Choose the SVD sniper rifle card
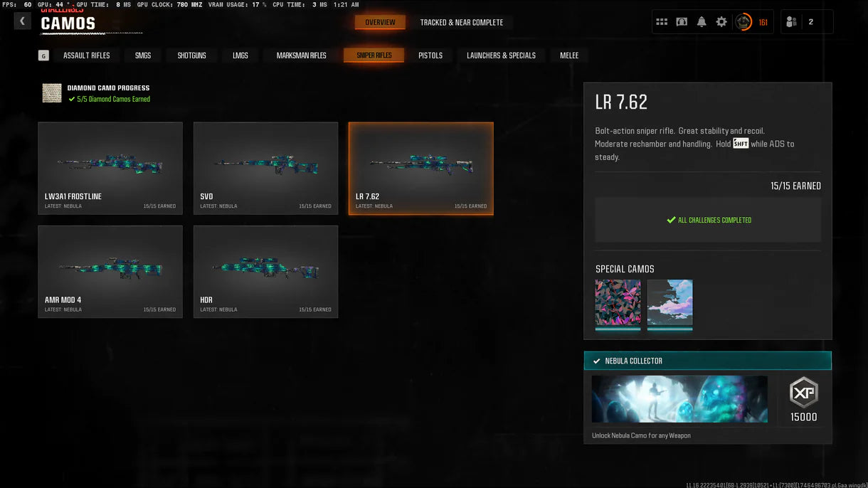The image size is (868, 488). tap(265, 168)
